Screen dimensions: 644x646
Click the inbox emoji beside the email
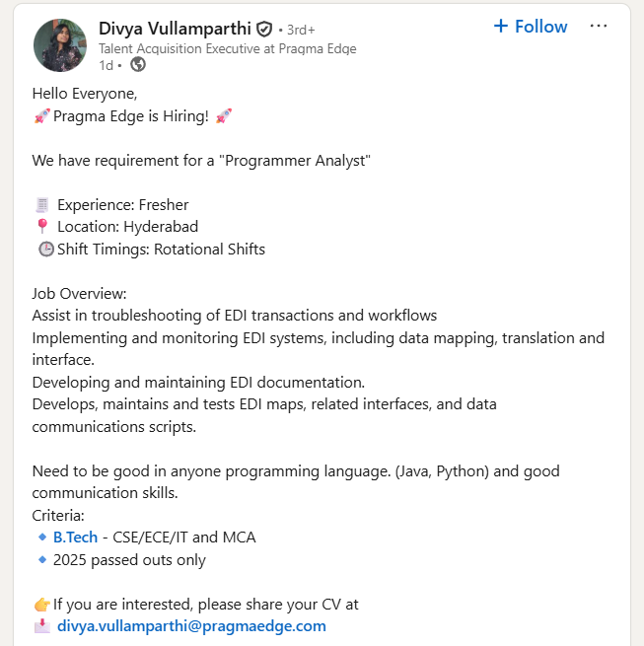[x=41, y=625]
